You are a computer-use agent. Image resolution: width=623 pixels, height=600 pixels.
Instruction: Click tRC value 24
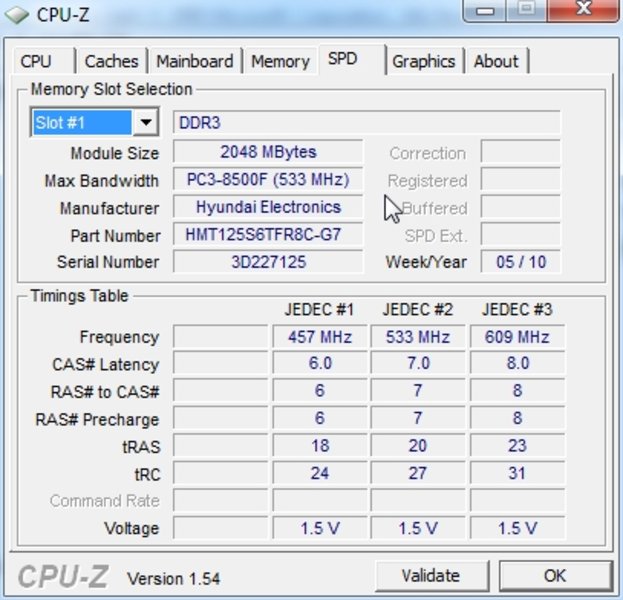320,473
